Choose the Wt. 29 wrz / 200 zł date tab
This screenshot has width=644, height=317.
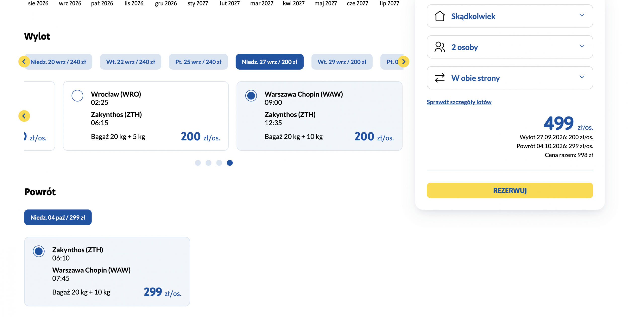[x=342, y=62]
